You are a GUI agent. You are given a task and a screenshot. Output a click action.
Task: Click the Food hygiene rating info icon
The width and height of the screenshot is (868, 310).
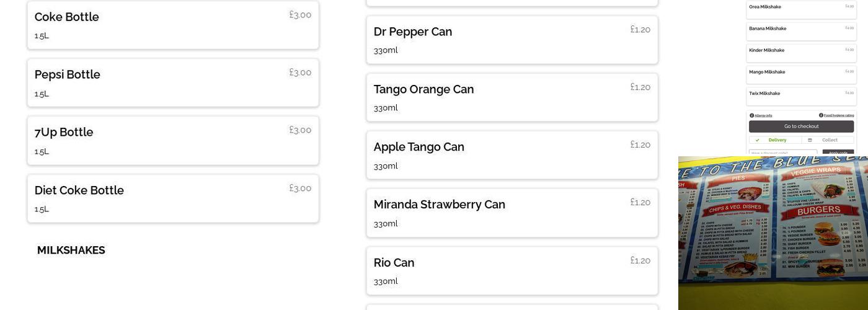tap(821, 115)
